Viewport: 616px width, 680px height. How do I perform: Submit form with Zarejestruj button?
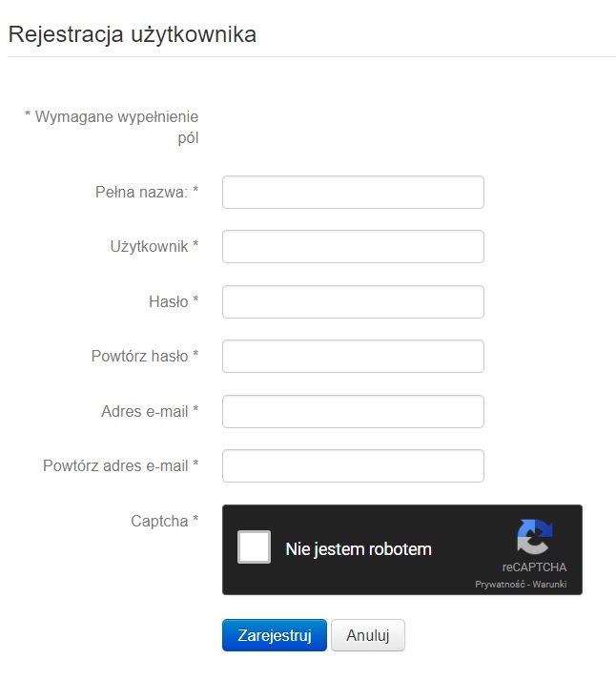click(x=275, y=635)
